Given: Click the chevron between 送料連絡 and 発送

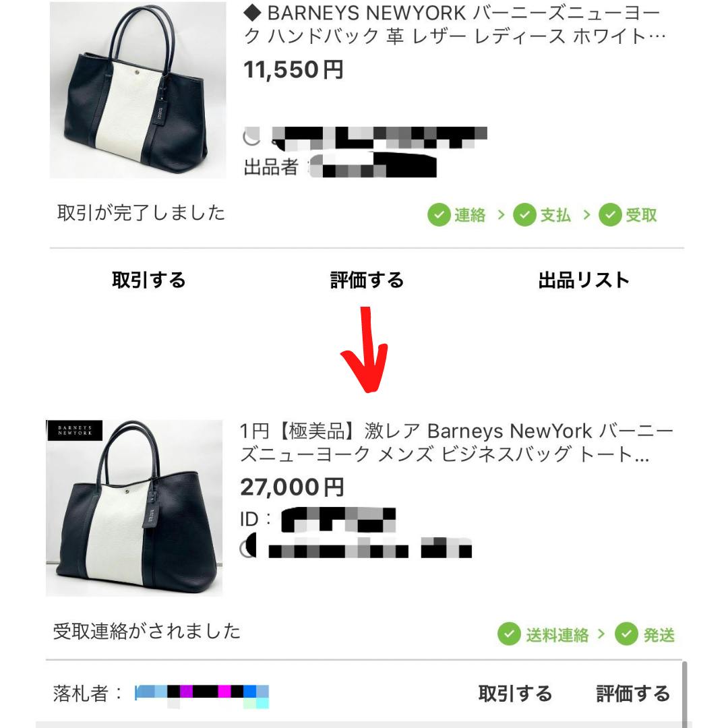Looking at the screenshot, I should click(x=601, y=633).
